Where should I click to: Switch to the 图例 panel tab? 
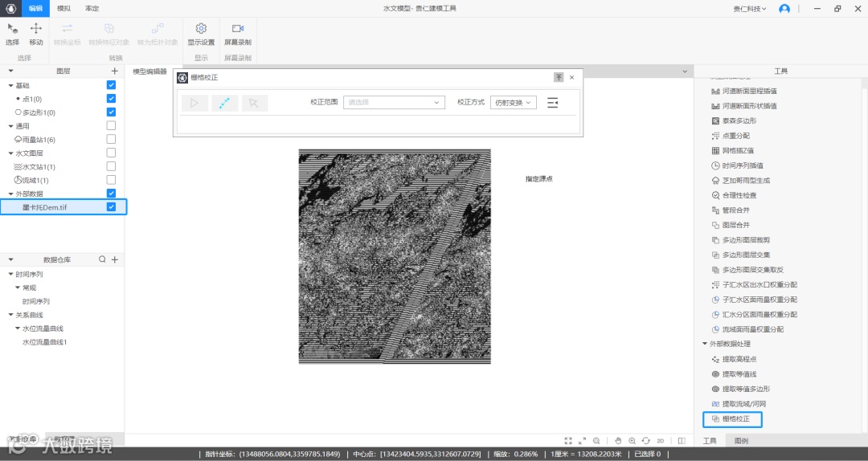point(741,441)
